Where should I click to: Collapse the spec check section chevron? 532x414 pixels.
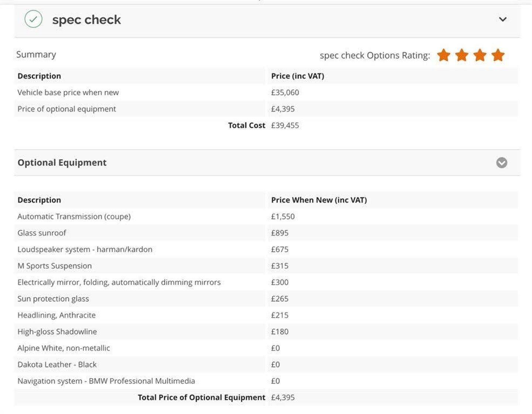pos(503,19)
